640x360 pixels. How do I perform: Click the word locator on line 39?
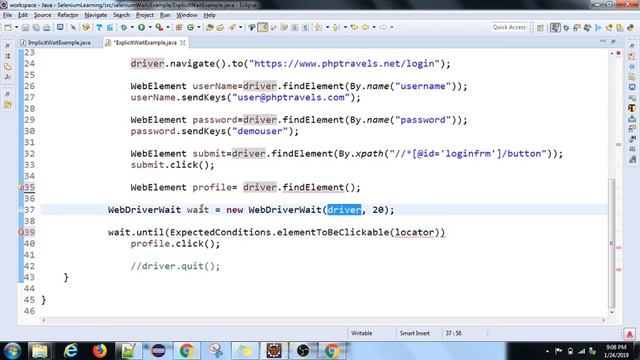point(414,232)
